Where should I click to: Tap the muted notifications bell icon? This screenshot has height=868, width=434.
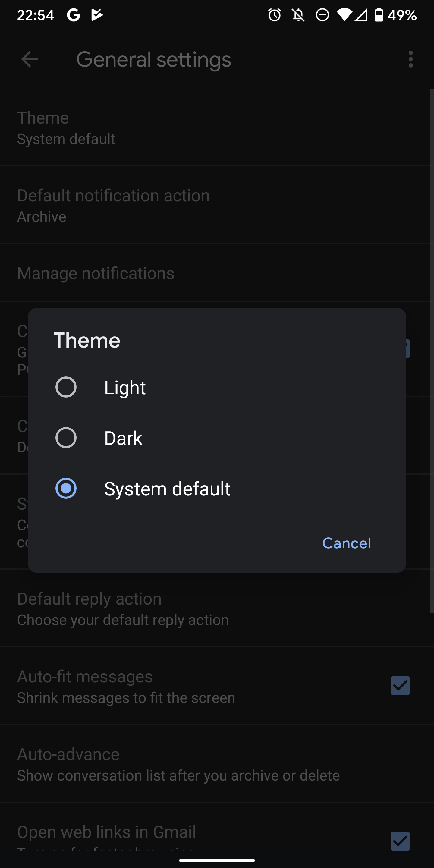pyautogui.click(x=298, y=15)
